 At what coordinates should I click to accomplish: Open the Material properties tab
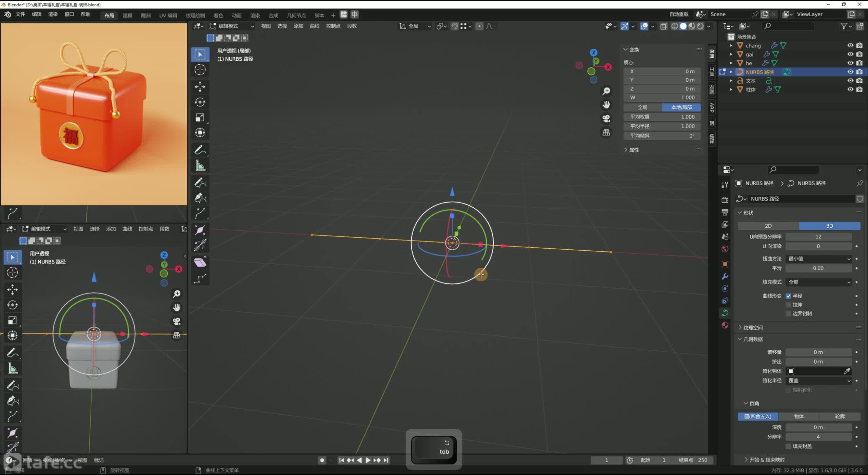coord(725,325)
